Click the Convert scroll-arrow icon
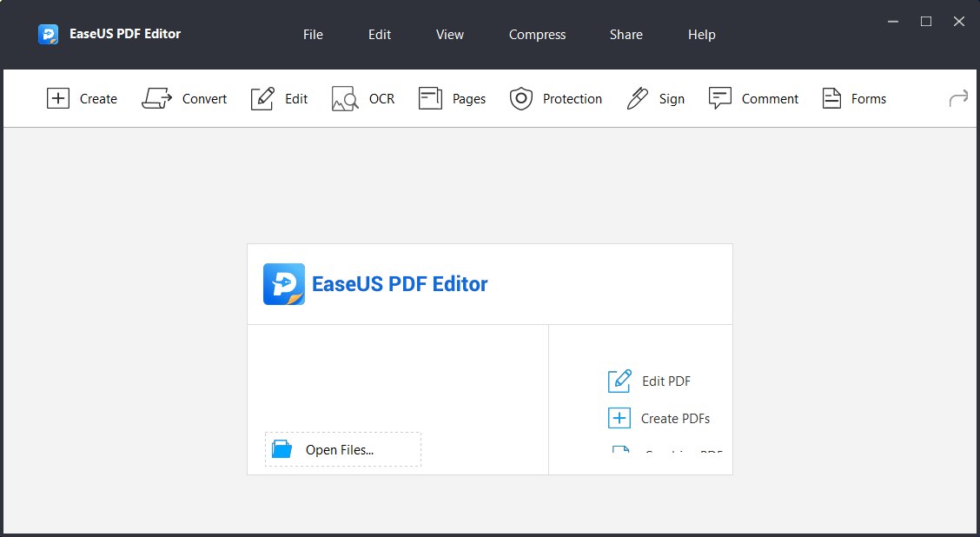The width and height of the screenshot is (980, 537). pyautogui.click(x=157, y=99)
